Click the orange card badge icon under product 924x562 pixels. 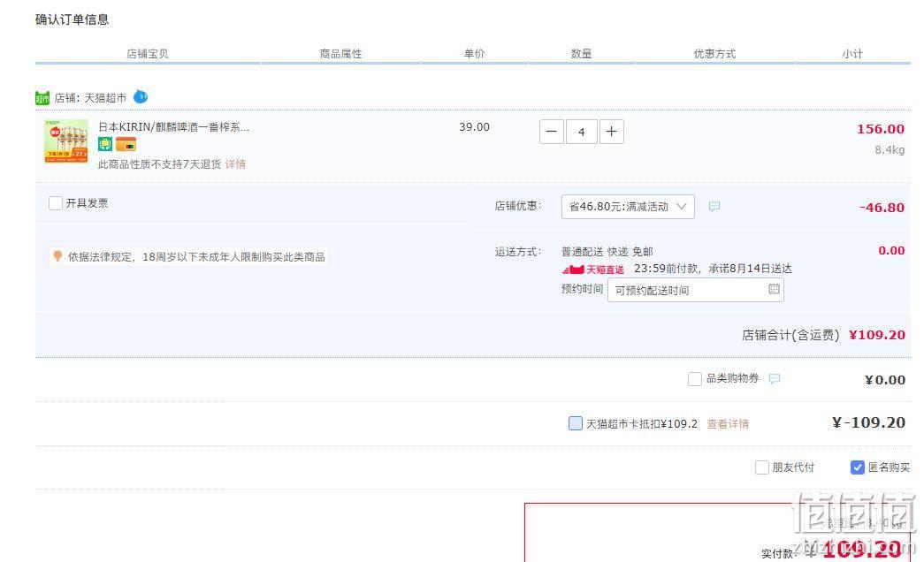click(126, 144)
